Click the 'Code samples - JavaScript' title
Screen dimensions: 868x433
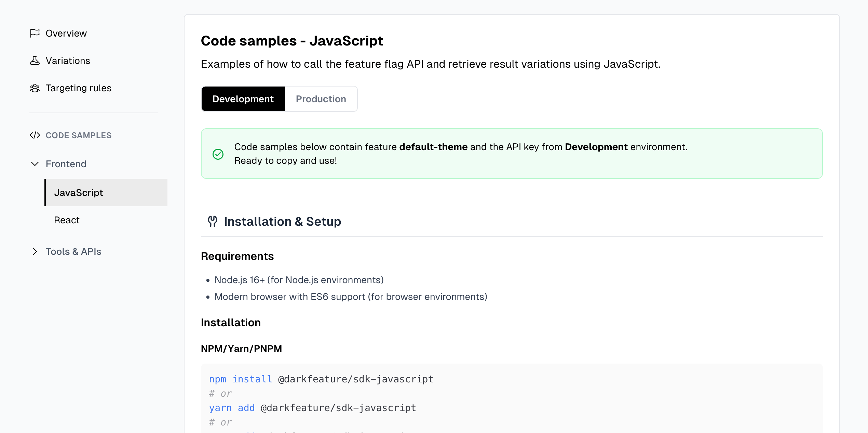(292, 41)
